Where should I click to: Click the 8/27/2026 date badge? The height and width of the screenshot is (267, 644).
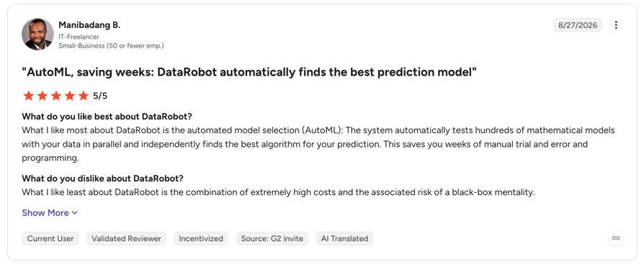pos(578,25)
